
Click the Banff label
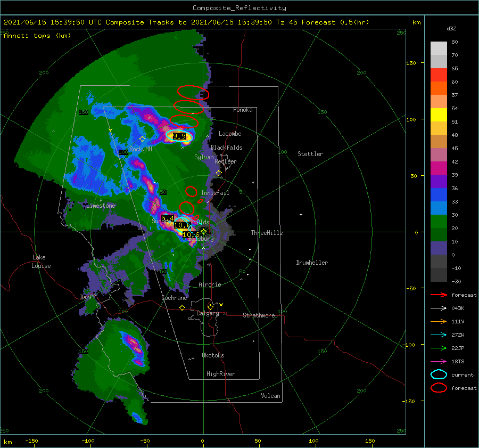88,297
